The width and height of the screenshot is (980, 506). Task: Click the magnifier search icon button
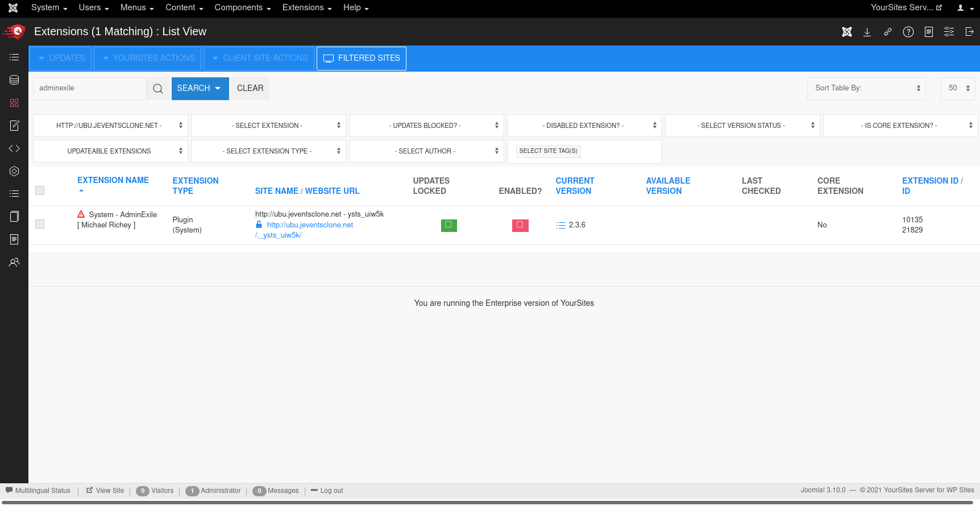point(158,89)
